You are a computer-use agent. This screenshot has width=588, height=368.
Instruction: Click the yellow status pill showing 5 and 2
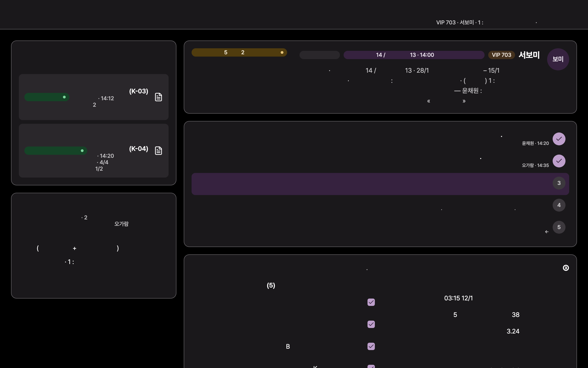pos(239,52)
